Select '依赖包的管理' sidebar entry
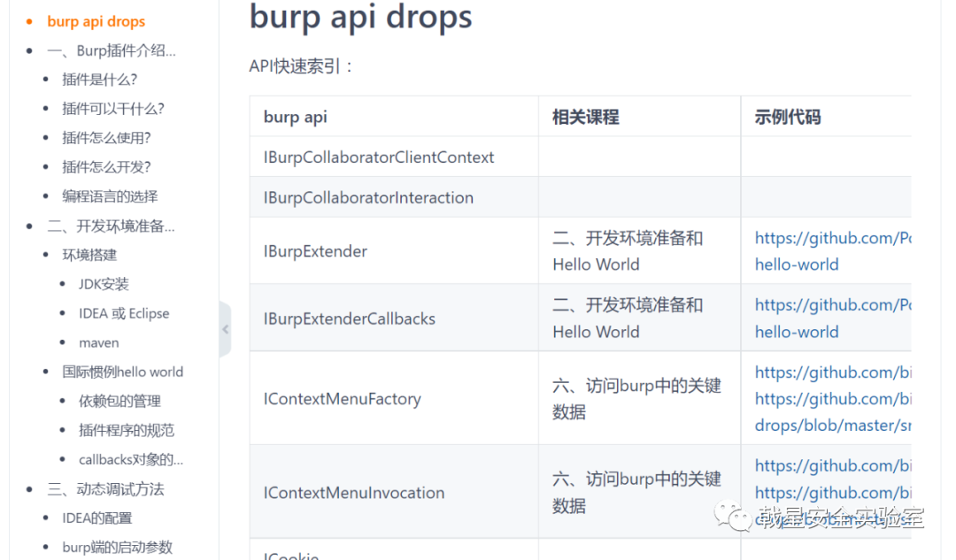This screenshot has width=956, height=560. click(119, 402)
